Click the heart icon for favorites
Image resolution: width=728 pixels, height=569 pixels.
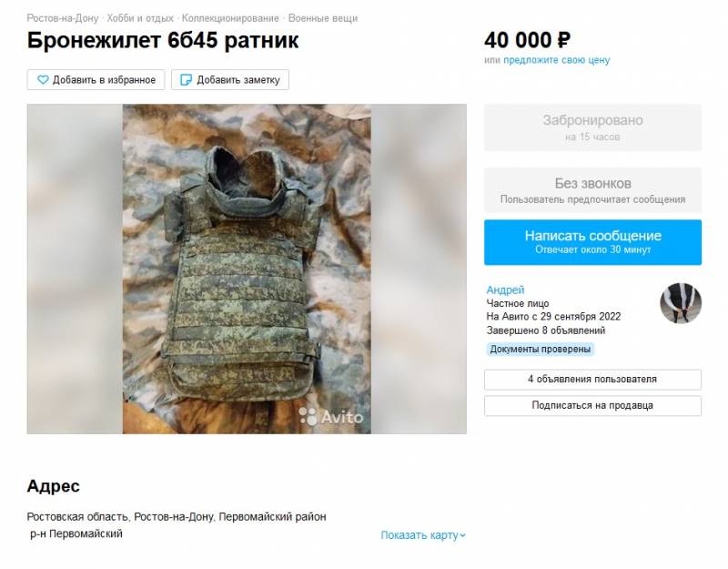(43, 80)
